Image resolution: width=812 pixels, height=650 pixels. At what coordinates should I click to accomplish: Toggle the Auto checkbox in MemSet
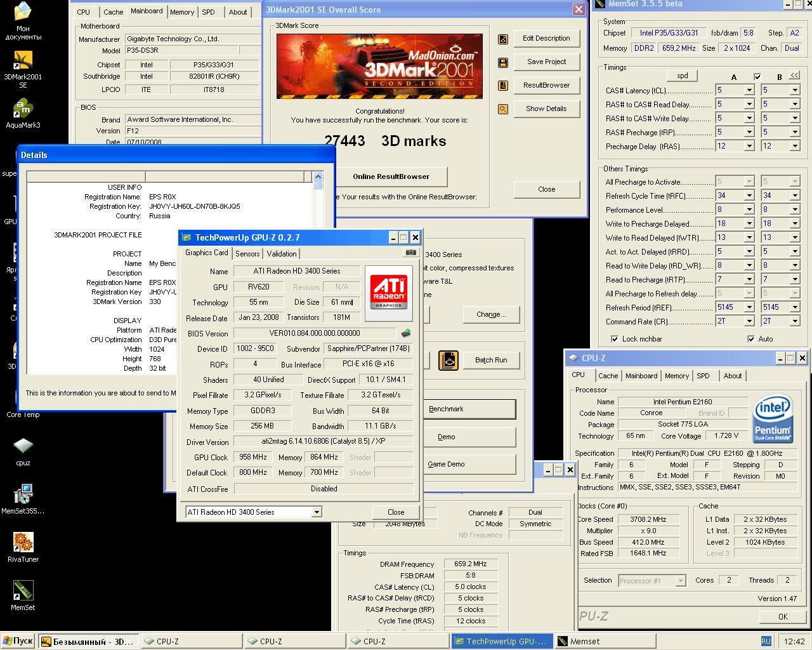(x=751, y=339)
